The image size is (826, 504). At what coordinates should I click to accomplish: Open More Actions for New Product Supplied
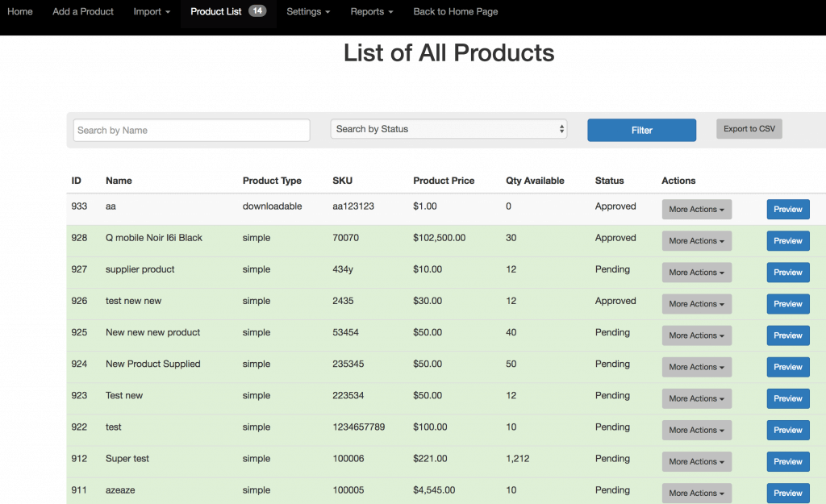click(x=696, y=367)
